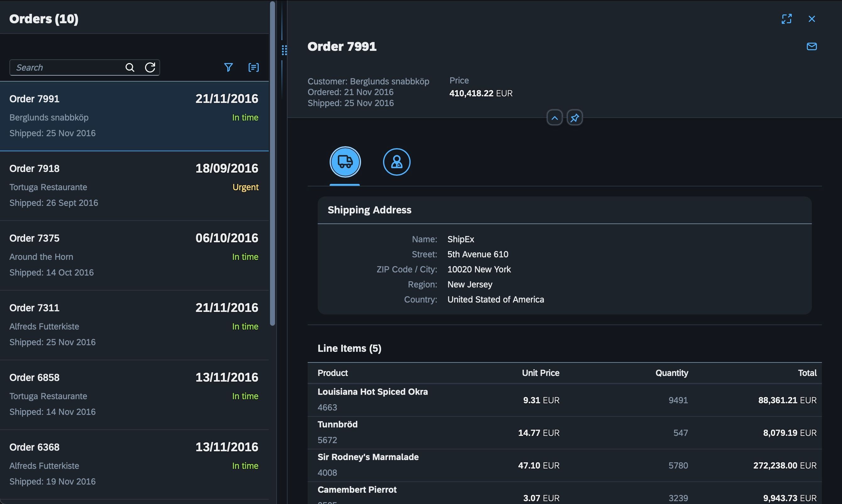Switch to the processor person tab
This screenshot has width=842, height=504.
pyautogui.click(x=397, y=162)
